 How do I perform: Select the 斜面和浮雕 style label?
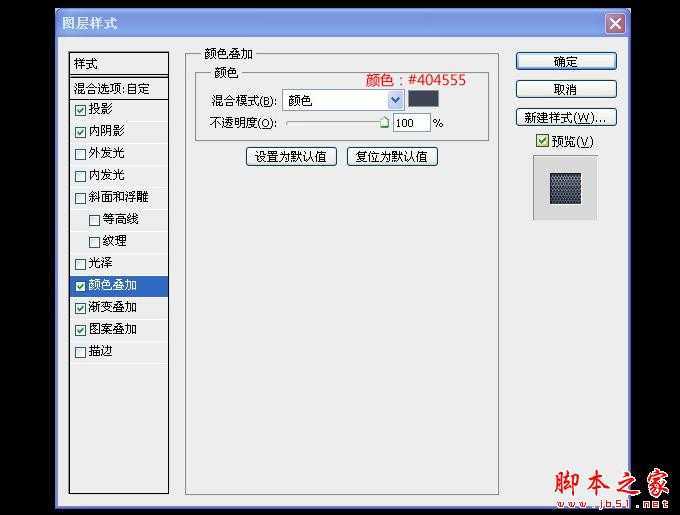pyautogui.click(x=118, y=197)
